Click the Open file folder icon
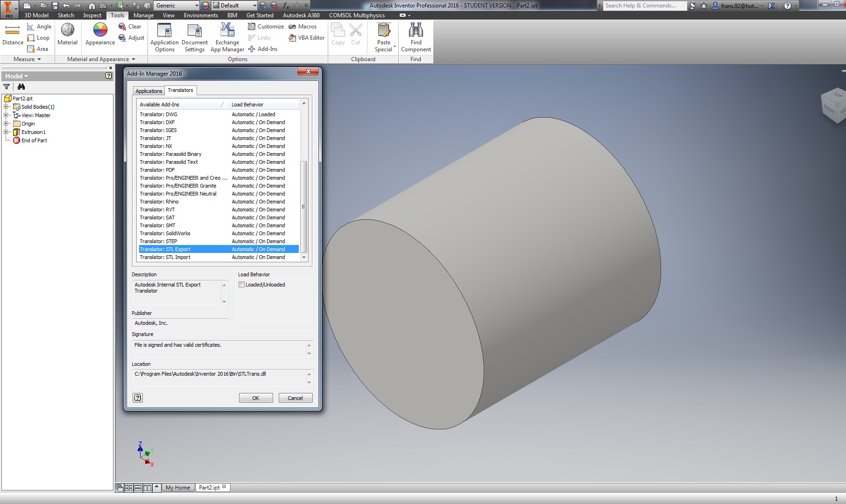Viewport: 846px width, 504px height. click(x=43, y=6)
